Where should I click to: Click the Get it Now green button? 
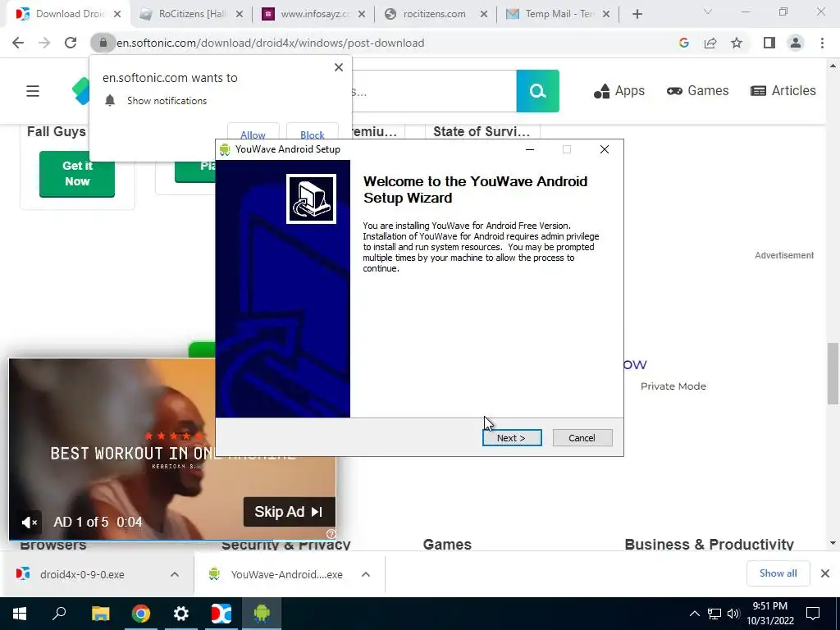click(x=77, y=174)
